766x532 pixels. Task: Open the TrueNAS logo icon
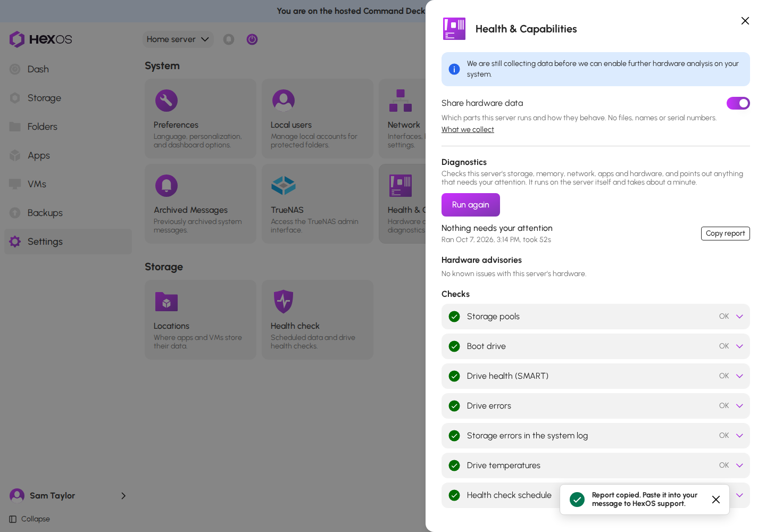pos(284,186)
